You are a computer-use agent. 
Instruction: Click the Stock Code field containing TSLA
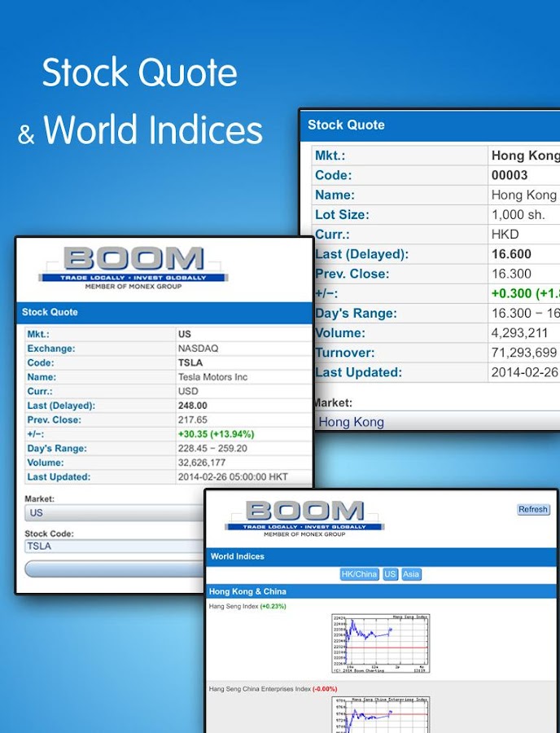[114, 546]
